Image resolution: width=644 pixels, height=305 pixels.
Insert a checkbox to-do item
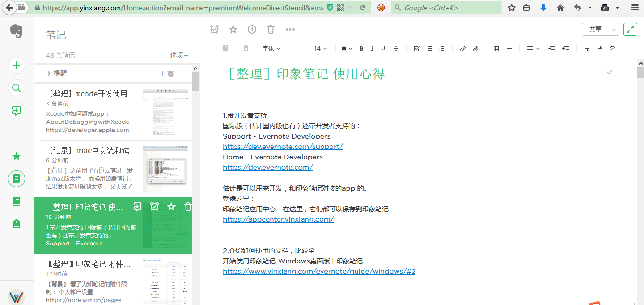point(416,49)
